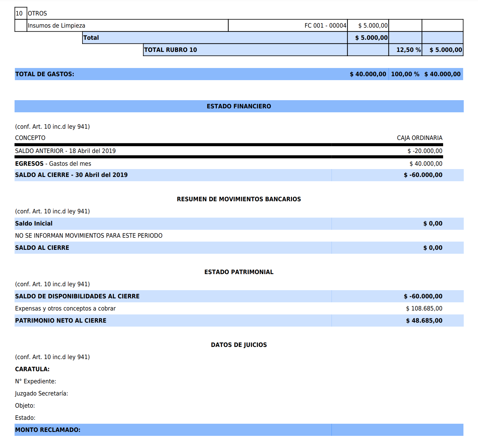Click the ESTADO FINANCIERO section header
This screenshot has width=478, height=448.
click(239, 106)
